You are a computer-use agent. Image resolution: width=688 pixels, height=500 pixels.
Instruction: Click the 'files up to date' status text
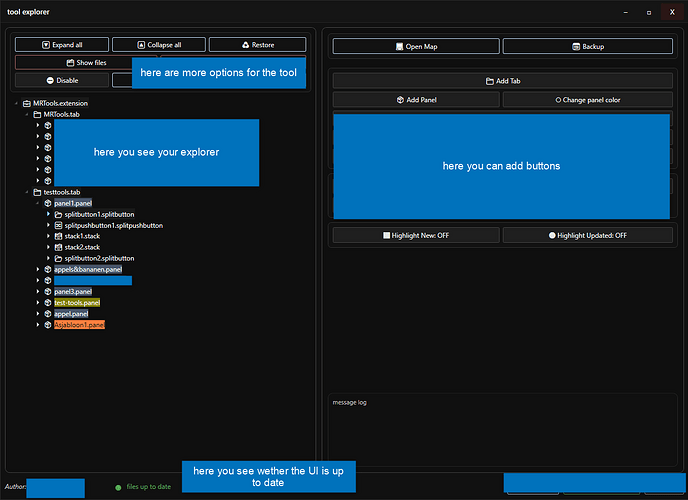[x=149, y=486]
